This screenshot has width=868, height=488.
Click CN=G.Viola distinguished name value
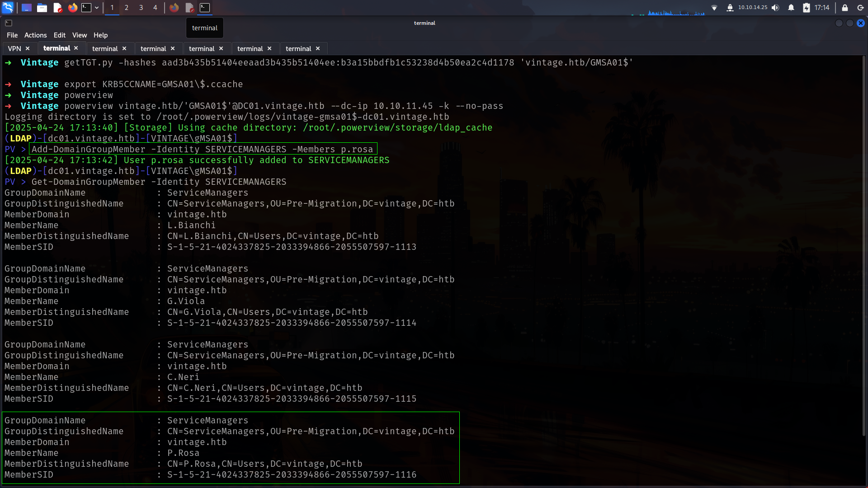click(x=268, y=312)
